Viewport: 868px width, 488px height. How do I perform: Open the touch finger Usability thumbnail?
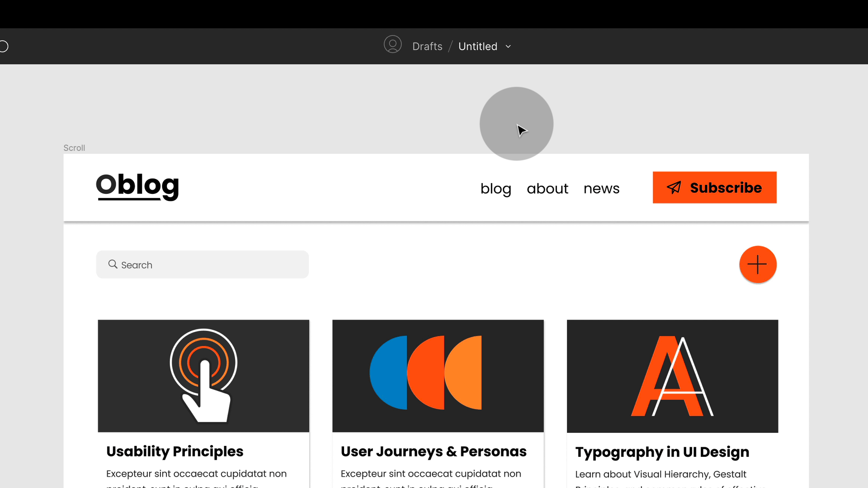(203, 376)
